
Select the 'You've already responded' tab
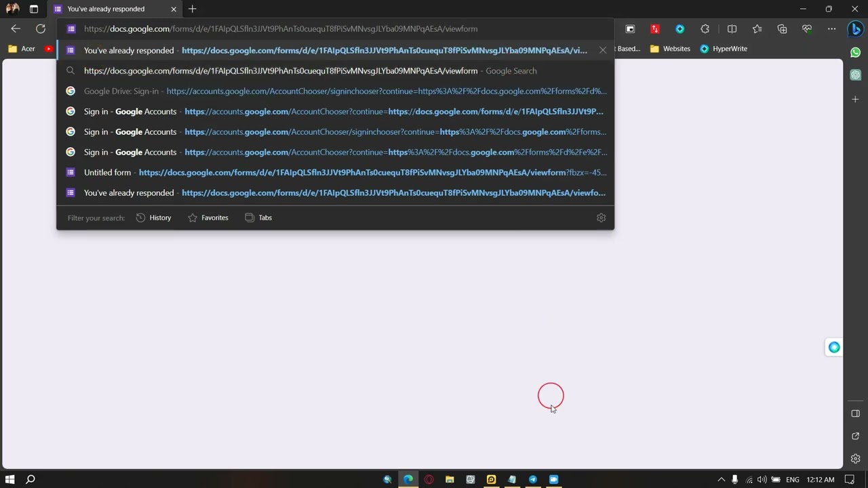tap(115, 9)
